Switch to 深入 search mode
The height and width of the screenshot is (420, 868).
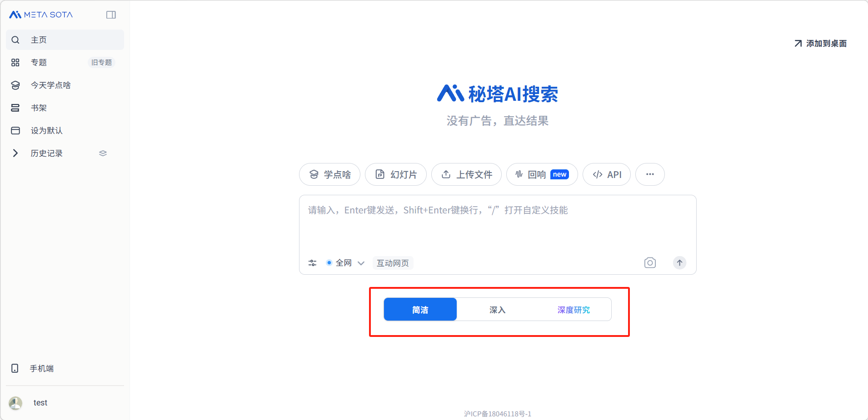pos(497,310)
